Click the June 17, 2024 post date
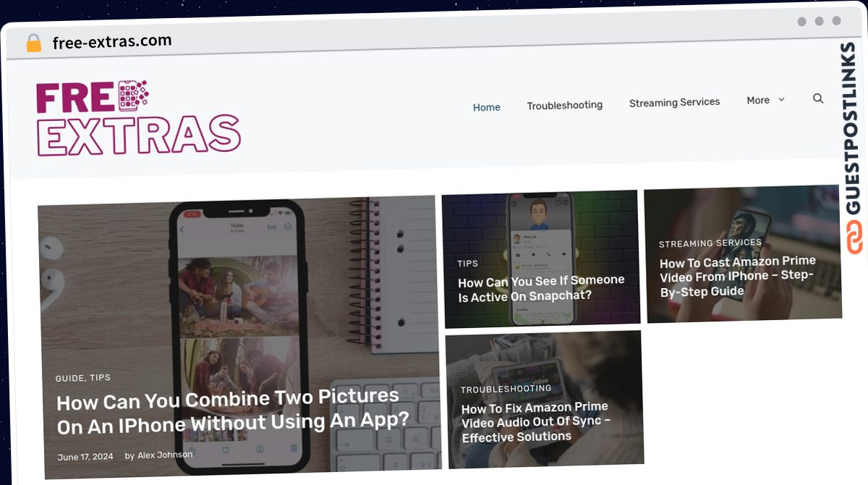This screenshot has width=868, height=485. 85,457
